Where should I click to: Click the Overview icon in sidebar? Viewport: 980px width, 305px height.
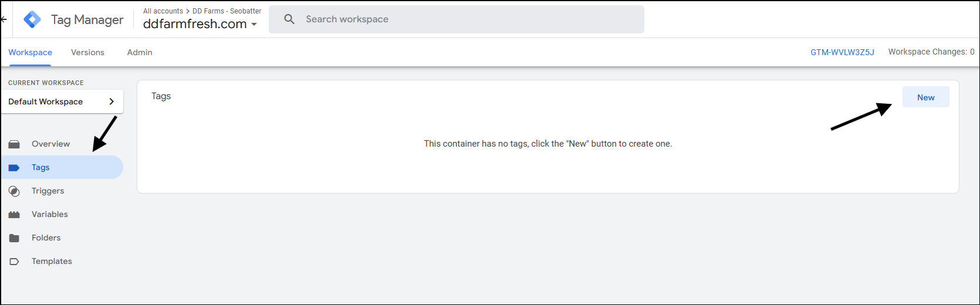coord(14,144)
